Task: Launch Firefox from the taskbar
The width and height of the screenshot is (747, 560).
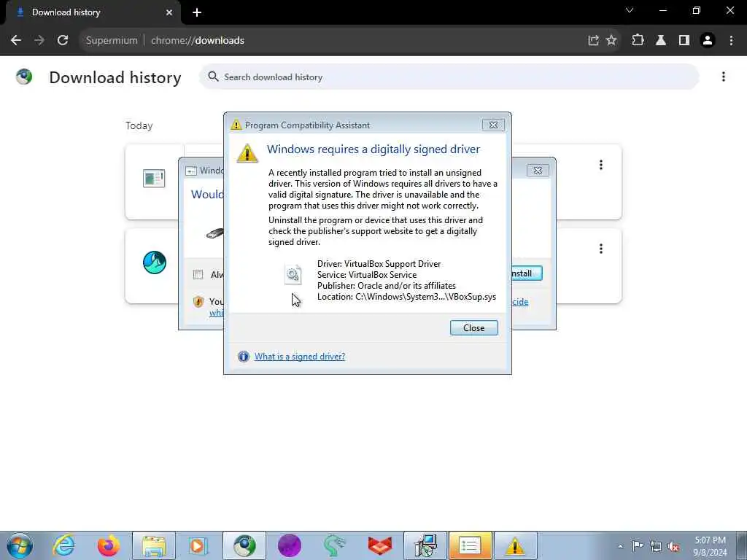Action: (109, 545)
